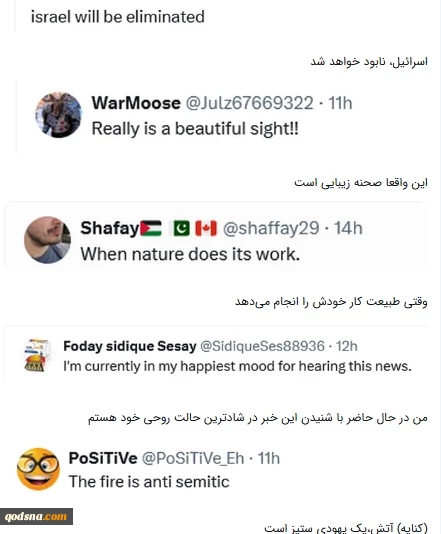Click the 14h timestamp on Shafay's tweet

click(x=348, y=228)
